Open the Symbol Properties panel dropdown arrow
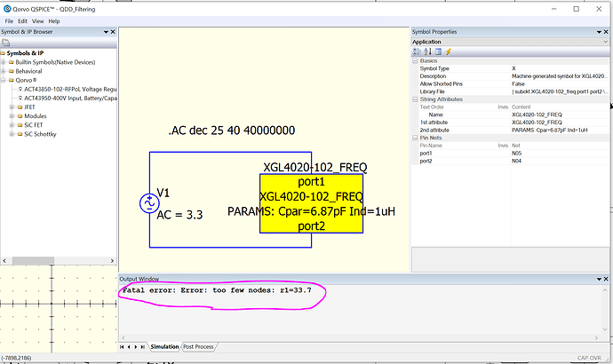The height and width of the screenshot is (364, 613). pyautogui.click(x=600, y=32)
